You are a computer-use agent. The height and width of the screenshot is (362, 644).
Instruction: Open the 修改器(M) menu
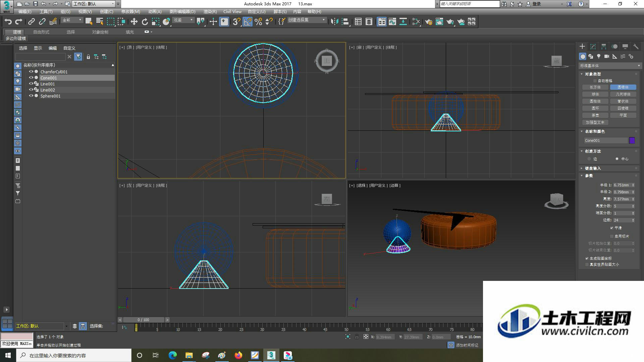(130, 11)
